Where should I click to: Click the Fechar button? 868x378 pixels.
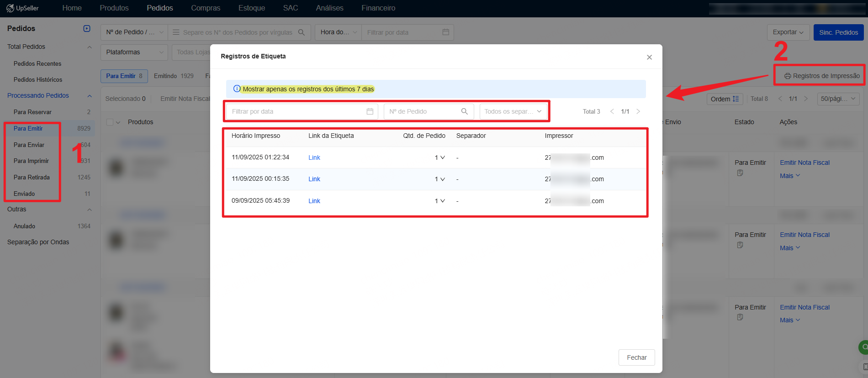[x=637, y=357]
